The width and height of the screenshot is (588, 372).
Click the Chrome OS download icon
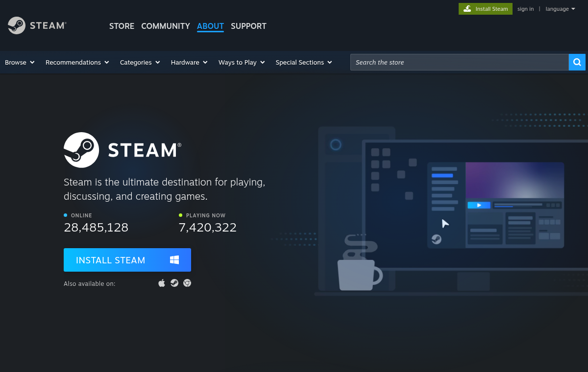[187, 283]
